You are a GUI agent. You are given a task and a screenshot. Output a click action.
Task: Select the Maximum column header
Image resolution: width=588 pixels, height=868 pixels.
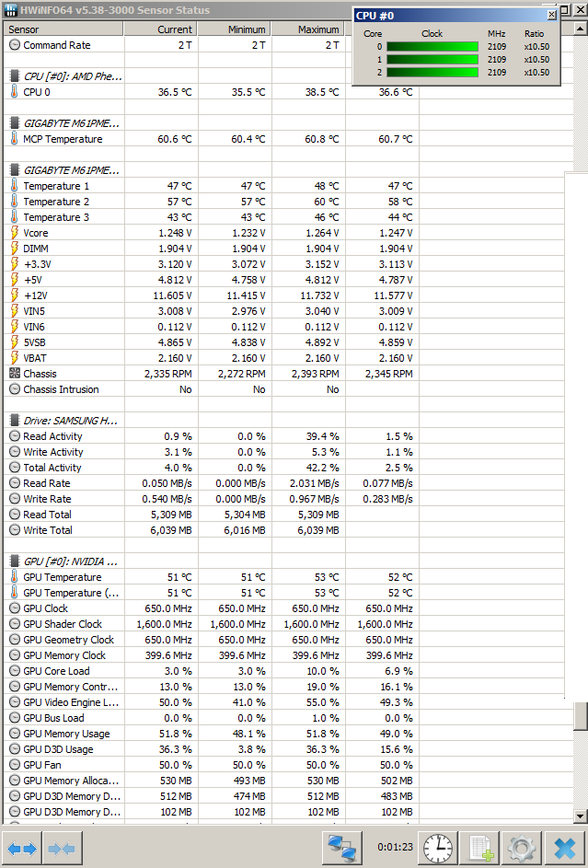tap(308, 29)
